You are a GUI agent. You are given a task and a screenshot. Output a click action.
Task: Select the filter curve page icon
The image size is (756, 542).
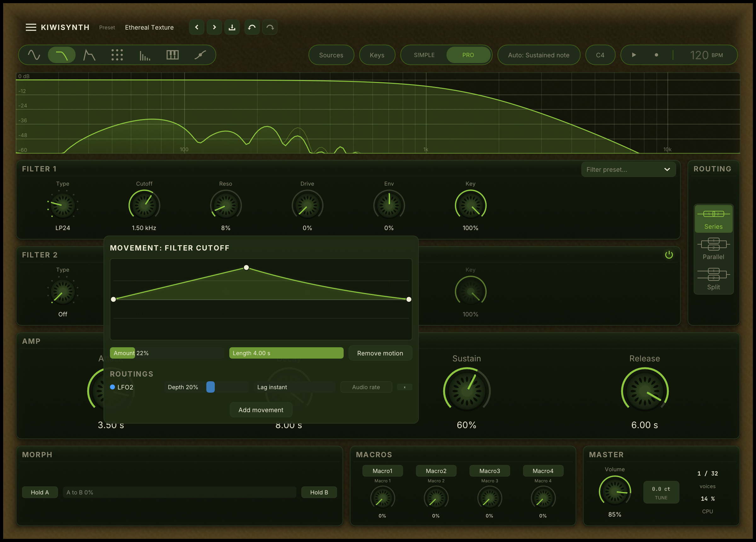(x=62, y=55)
